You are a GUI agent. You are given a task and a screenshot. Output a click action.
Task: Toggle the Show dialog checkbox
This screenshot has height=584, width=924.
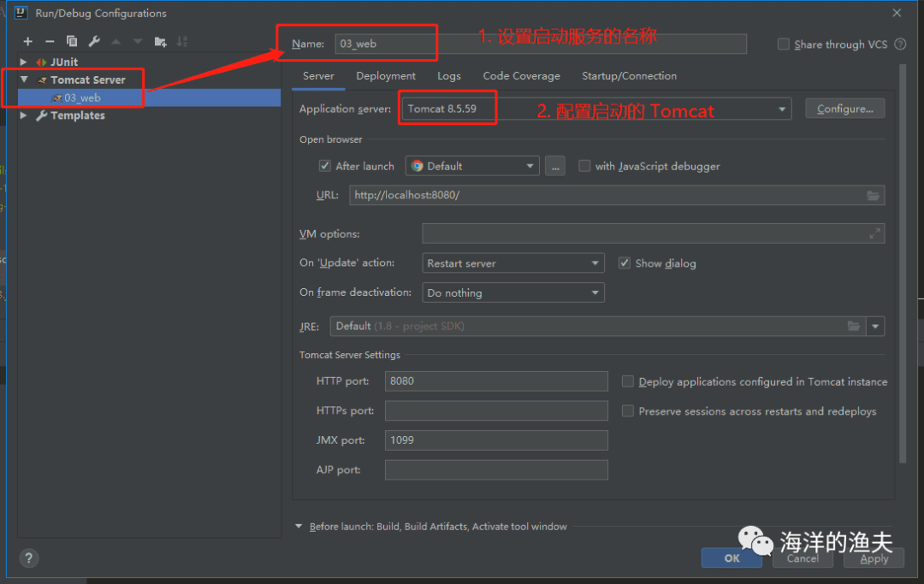tap(624, 263)
